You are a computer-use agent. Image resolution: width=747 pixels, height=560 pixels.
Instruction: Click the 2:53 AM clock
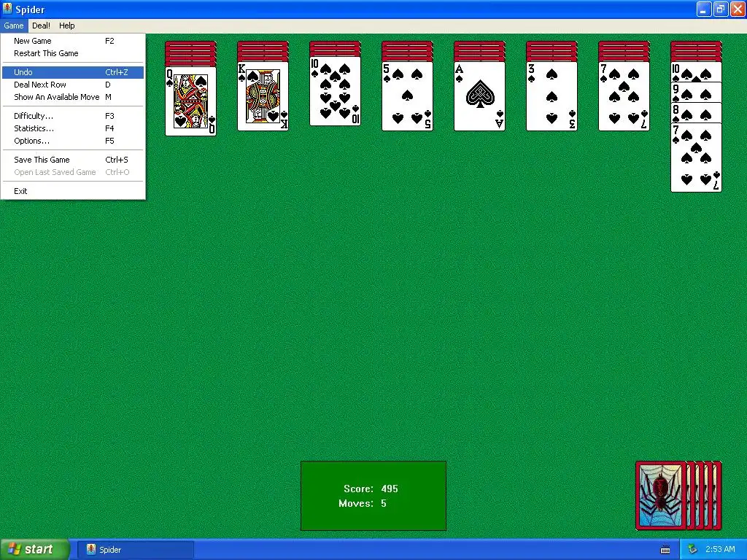[x=720, y=550]
